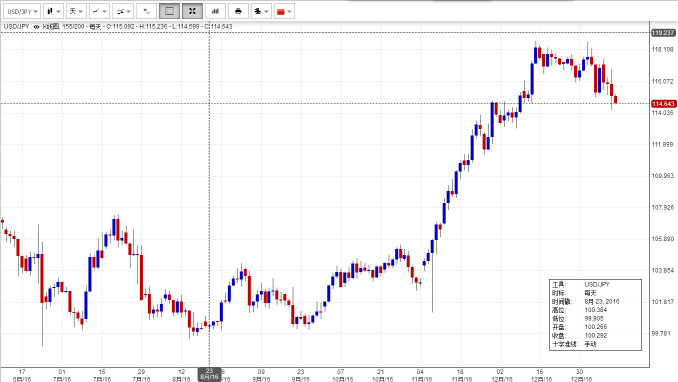Click the 101.817 price axis label
Image resolution: width=678 pixels, height=382 pixels.
point(662,302)
